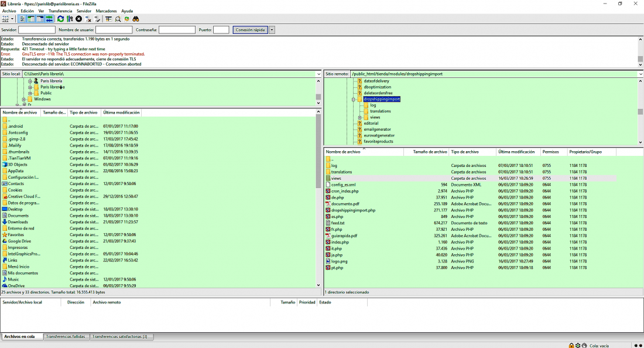Open the Marcadores menu

tap(106, 11)
